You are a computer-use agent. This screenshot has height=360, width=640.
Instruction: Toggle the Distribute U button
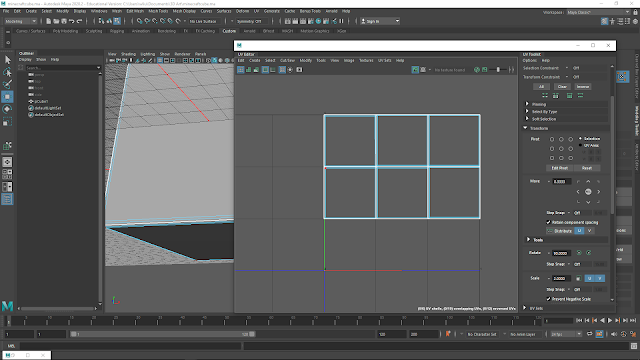pos(579,231)
